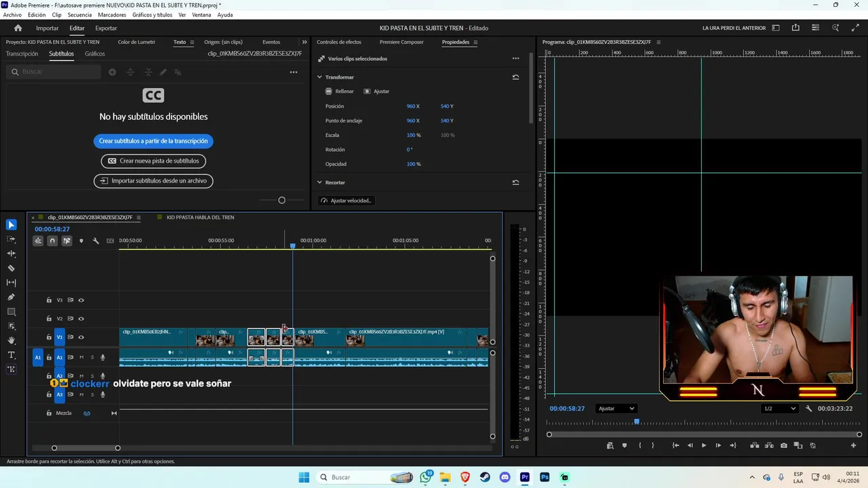Select the Rectangle tool
This screenshot has width=868, height=488.
(11, 312)
